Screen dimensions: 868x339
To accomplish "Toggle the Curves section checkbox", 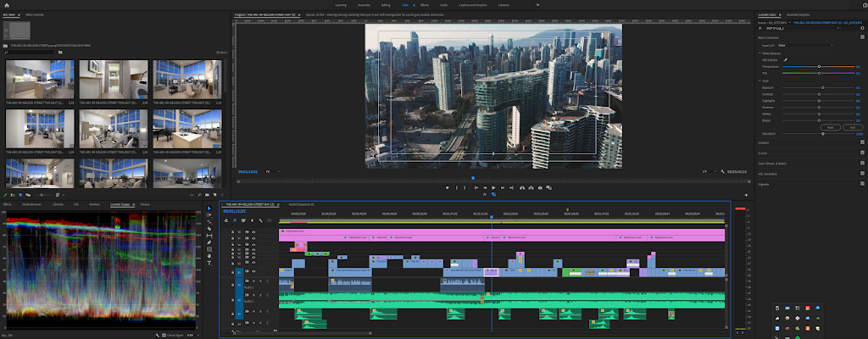I will coord(862,153).
